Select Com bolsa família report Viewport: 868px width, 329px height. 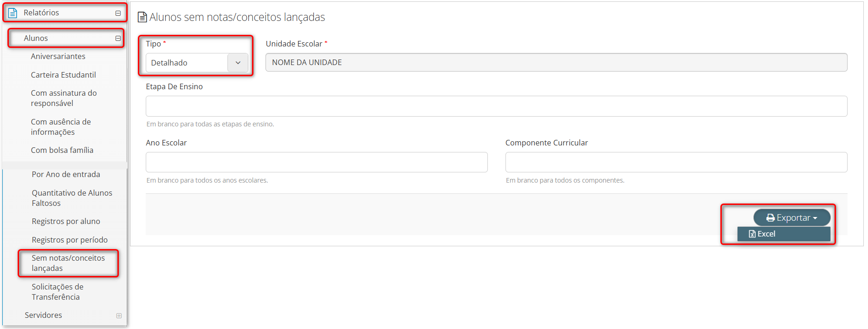pyautogui.click(x=62, y=150)
